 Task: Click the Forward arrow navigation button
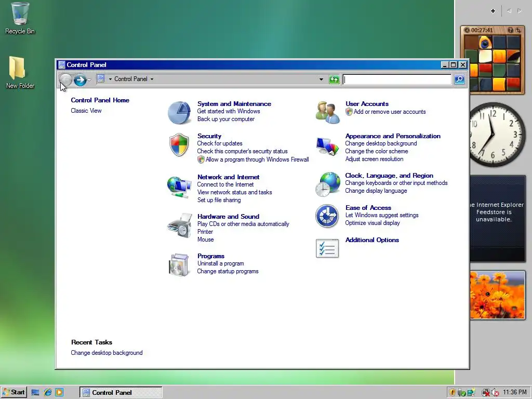click(x=80, y=79)
